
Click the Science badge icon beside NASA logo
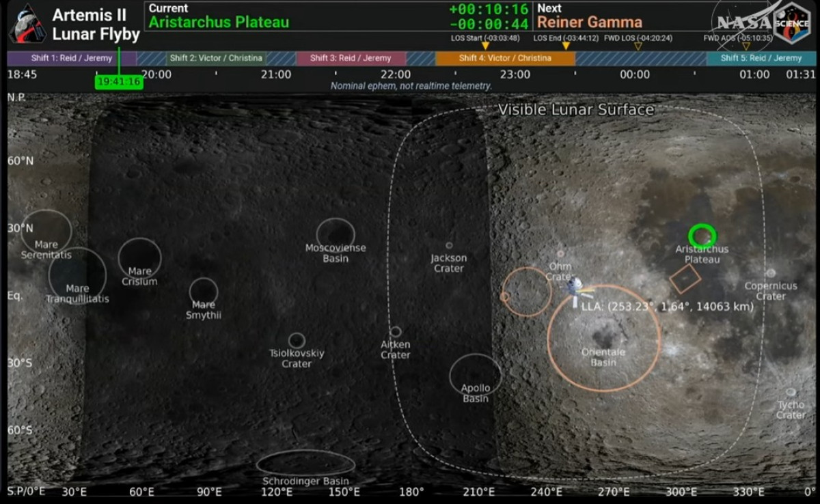[x=793, y=23]
